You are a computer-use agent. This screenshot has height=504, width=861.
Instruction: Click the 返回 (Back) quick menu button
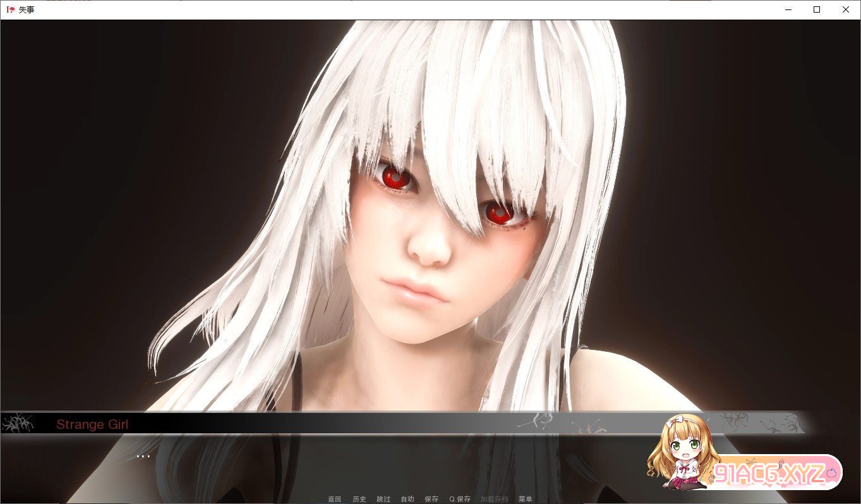[334, 499]
